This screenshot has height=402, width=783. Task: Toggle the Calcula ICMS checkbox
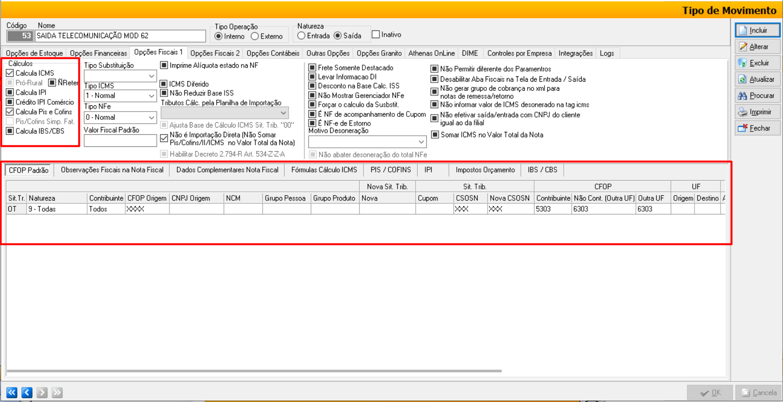tap(11, 73)
